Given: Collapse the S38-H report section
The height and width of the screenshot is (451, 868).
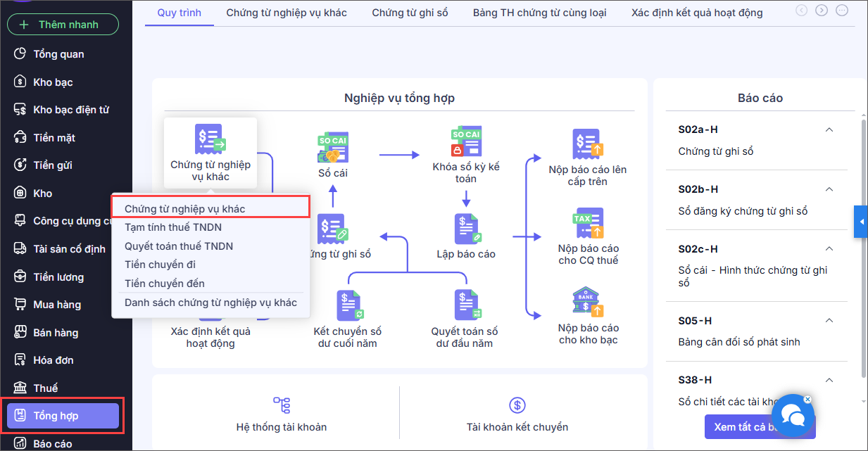Looking at the screenshot, I should [829, 380].
